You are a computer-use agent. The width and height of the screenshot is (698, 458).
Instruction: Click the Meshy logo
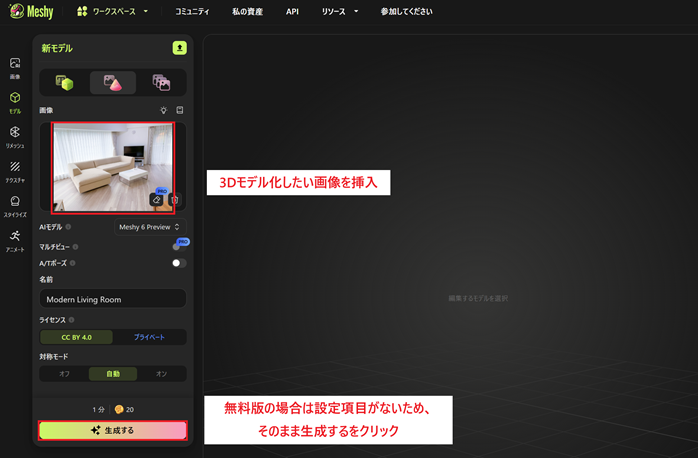(x=31, y=12)
